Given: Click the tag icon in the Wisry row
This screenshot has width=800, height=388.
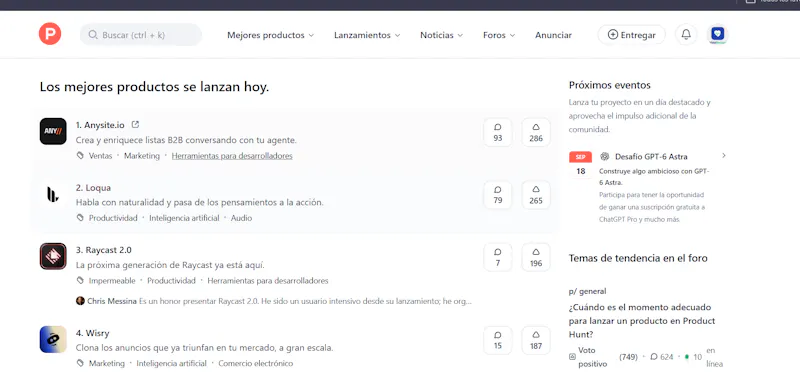Looking at the screenshot, I should pyautogui.click(x=80, y=363).
